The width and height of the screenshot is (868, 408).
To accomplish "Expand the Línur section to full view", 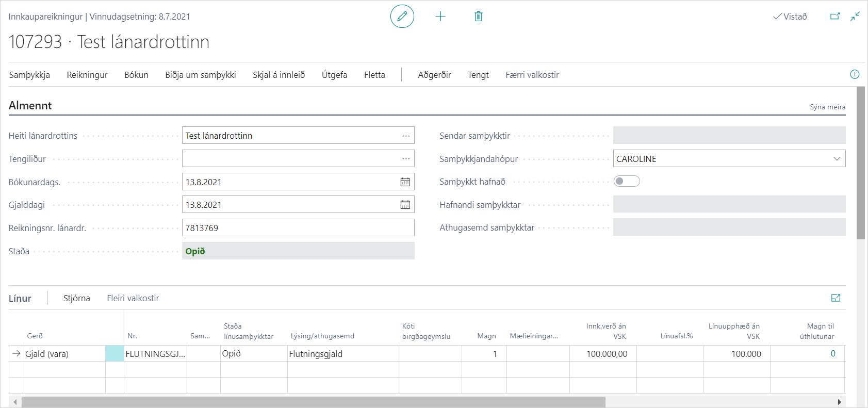I will (x=836, y=298).
